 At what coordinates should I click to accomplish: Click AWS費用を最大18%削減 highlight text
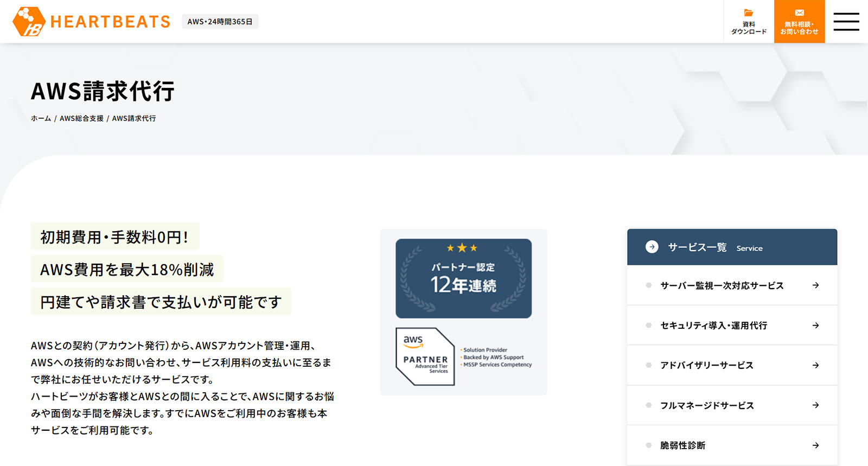(127, 269)
